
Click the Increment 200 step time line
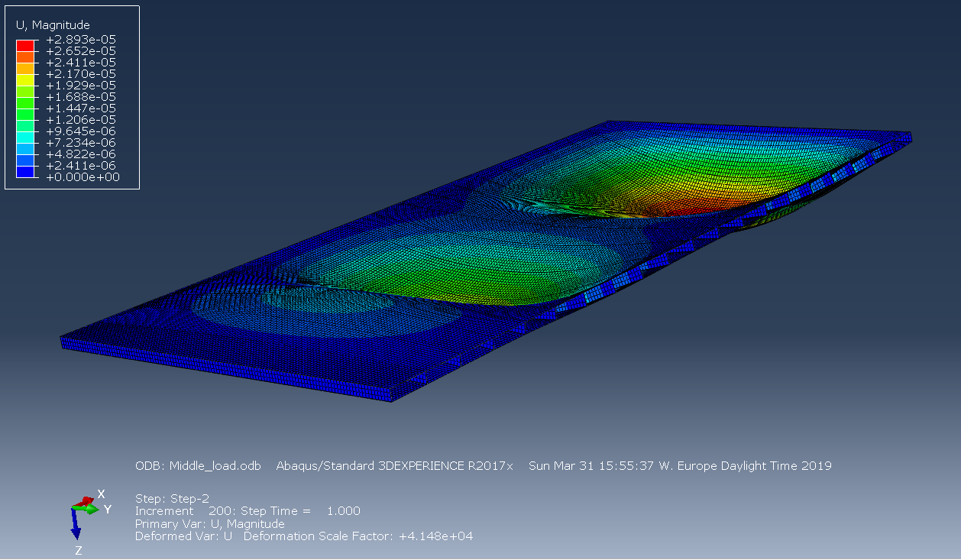[247, 511]
